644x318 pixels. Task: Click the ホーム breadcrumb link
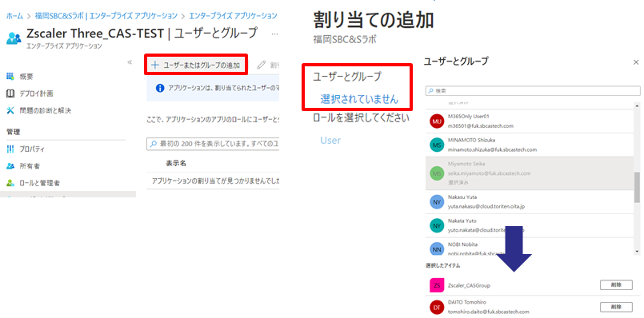coord(14,16)
